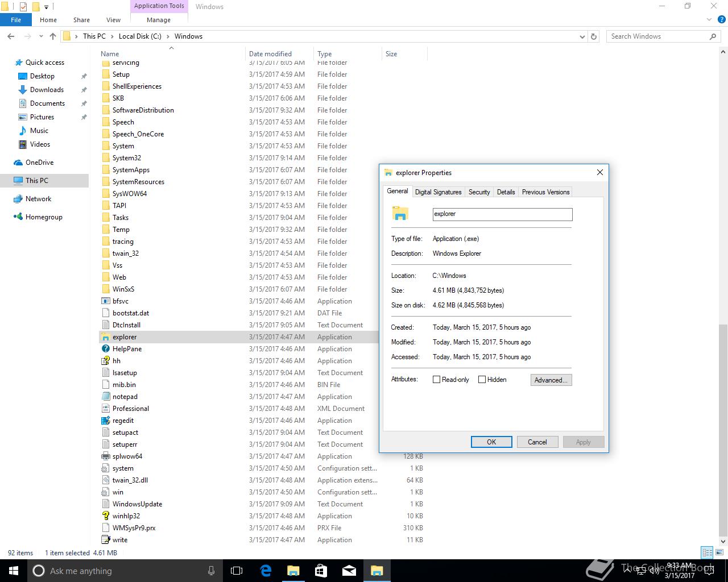Click the Cortana microphone icon
728x582 pixels.
tap(211, 571)
